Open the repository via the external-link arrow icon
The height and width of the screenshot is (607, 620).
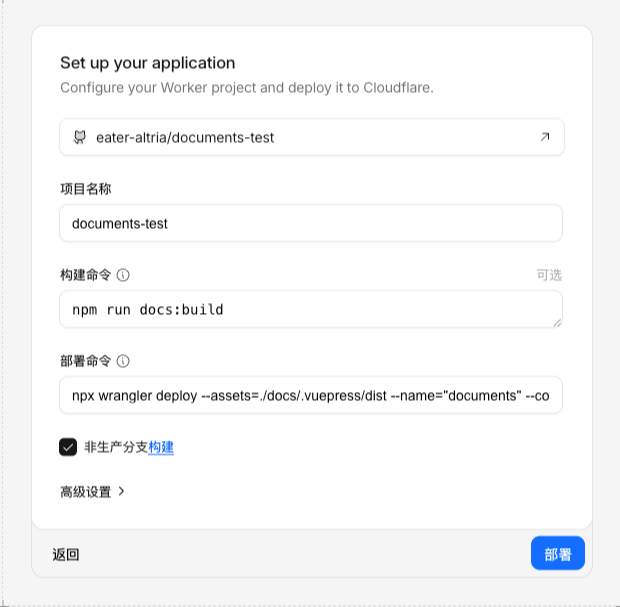click(545, 137)
